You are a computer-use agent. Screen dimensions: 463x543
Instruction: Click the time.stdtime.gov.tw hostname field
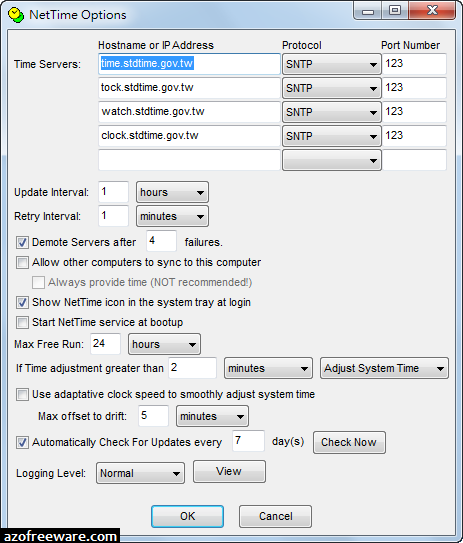click(x=189, y=64)
